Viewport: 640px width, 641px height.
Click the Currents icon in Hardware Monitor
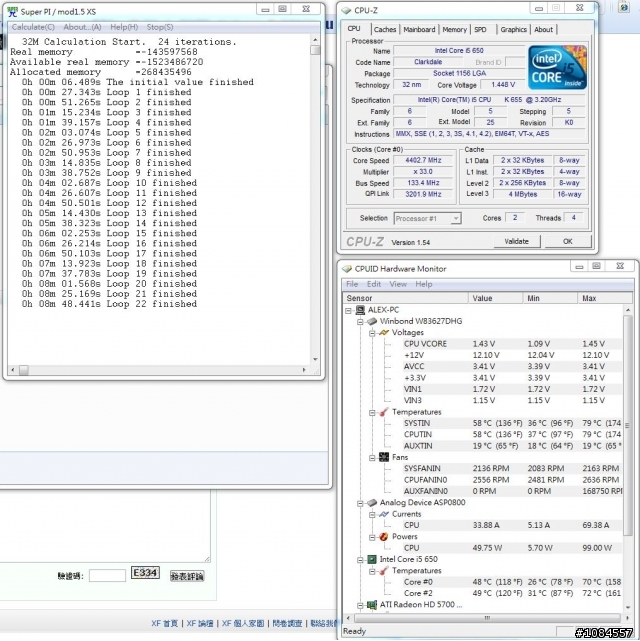pyautogui.click(x=384, y=514)
